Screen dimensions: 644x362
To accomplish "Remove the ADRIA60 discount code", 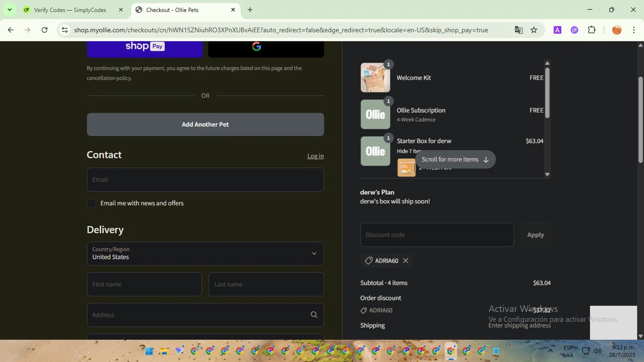I will tap(406, 261).
